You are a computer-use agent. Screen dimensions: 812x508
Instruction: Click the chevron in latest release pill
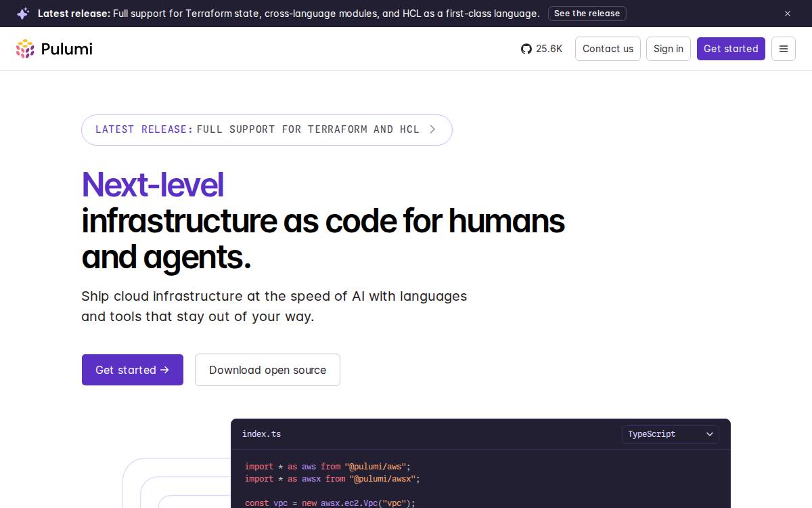coord(433,129)
